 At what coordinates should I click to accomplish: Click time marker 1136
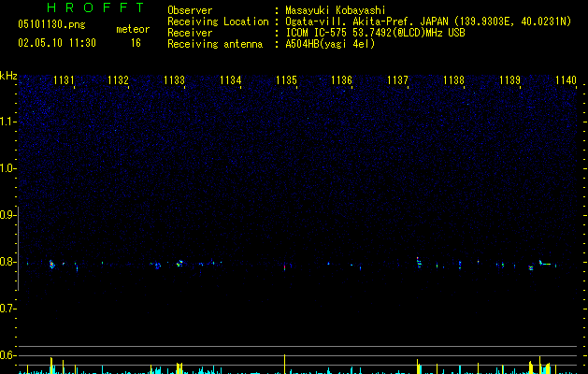(x=341, y=80)
